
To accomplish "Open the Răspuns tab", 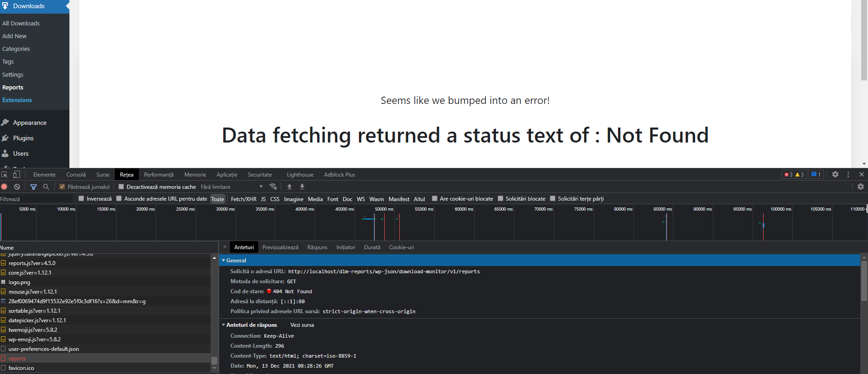I will coord(317,247).
